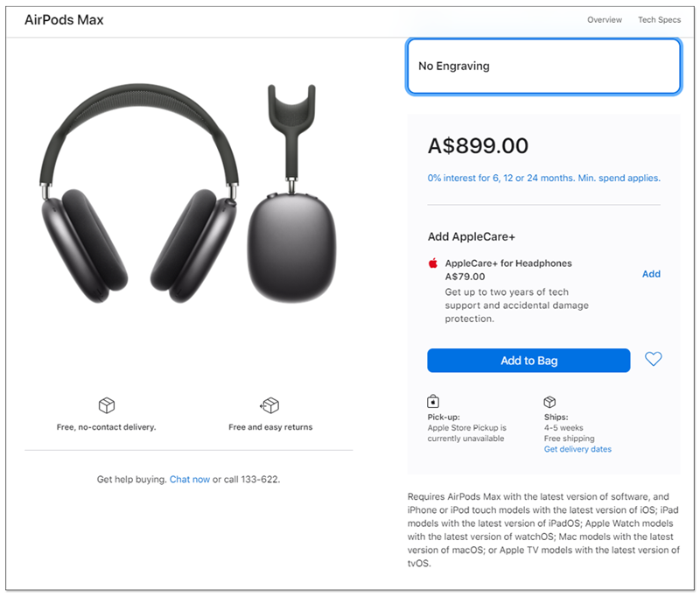Open the 0% interest financing link
The image size is (700, 597).
[543, 178]
